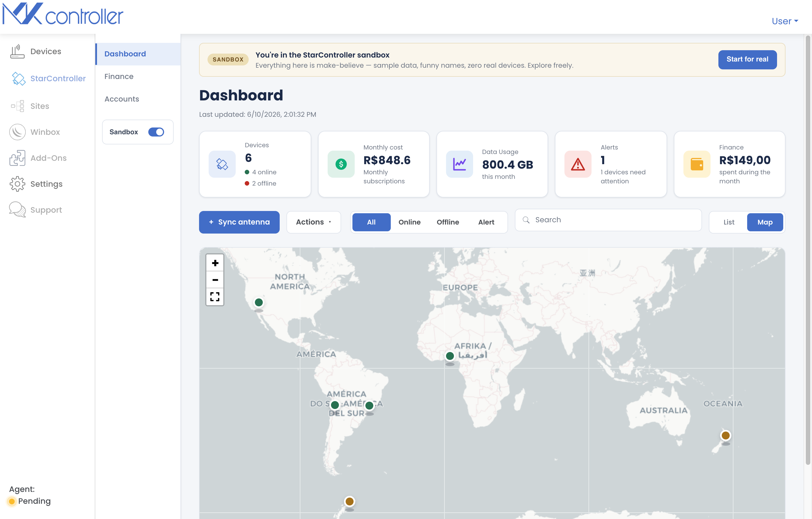Open the Winbox crescent icon

(x=17, y=132)
